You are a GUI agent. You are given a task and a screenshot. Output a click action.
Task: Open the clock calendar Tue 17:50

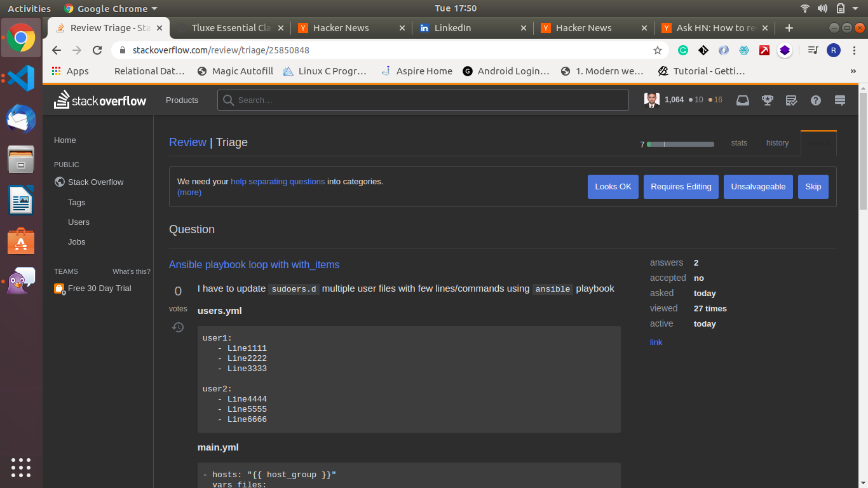456,8
